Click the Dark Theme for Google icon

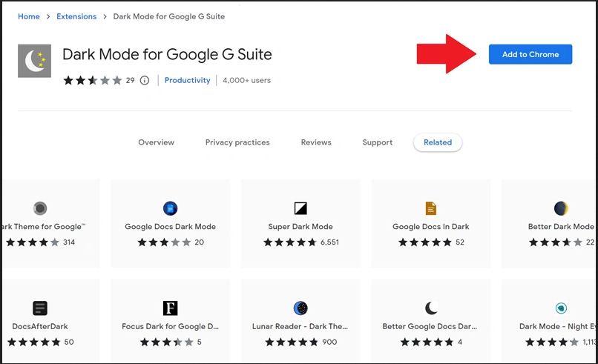coord(40,208)
